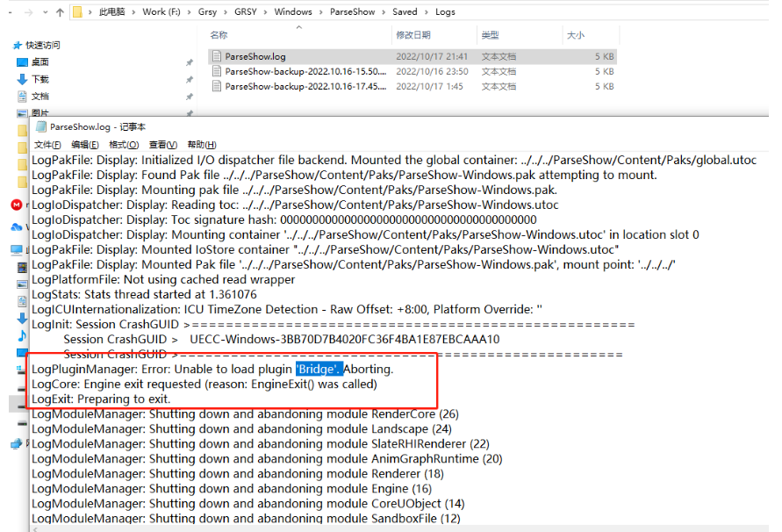The image size is (782, 532).
Task: Click the red M icon in sidebar
Action: click(17, 205)
